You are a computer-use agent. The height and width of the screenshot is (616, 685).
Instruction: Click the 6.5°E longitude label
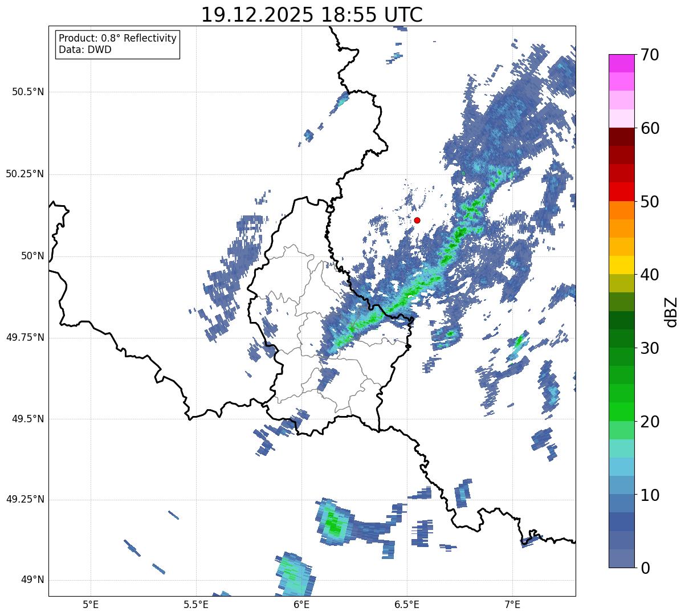(x=407, y=604)
